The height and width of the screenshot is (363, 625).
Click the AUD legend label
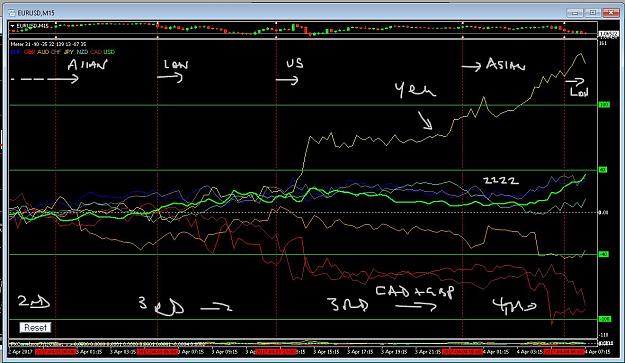tap(43, 52)
